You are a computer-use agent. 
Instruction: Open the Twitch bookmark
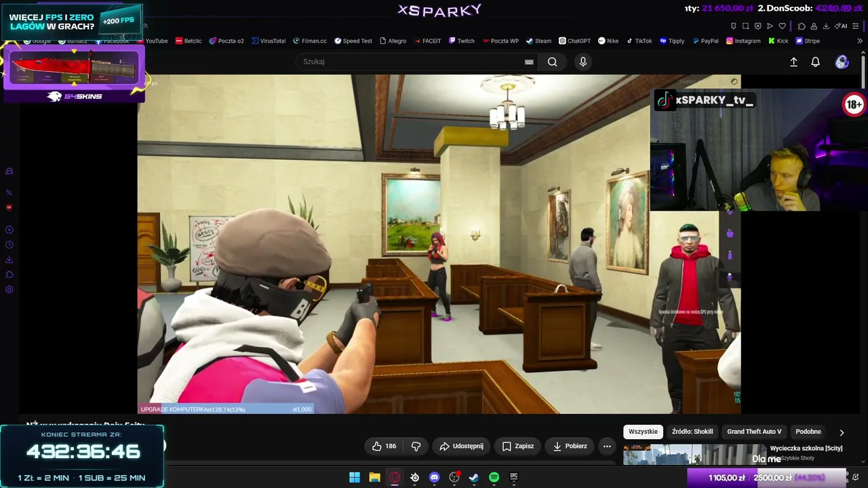point(461,41)
